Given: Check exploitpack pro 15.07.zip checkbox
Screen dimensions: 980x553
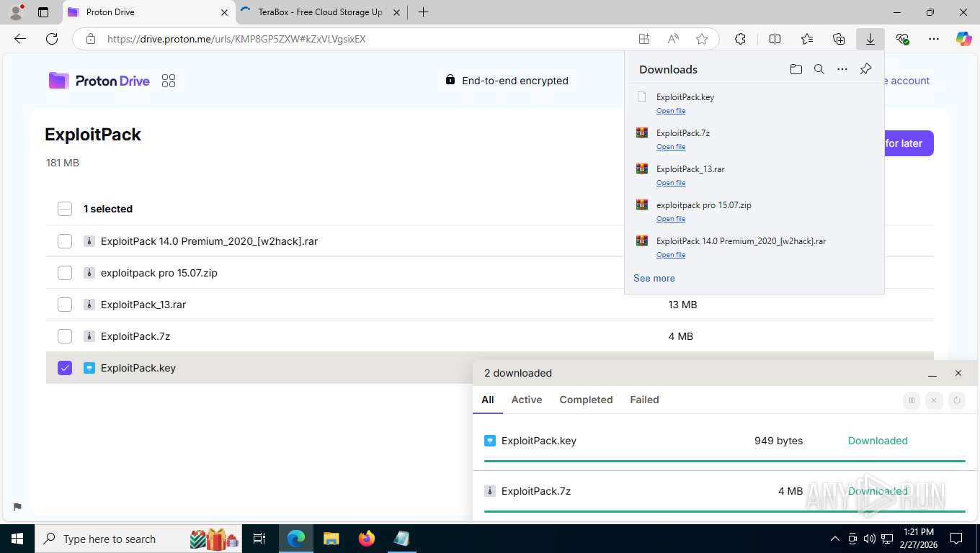Looking at the screenshot, I should (65, 273).
